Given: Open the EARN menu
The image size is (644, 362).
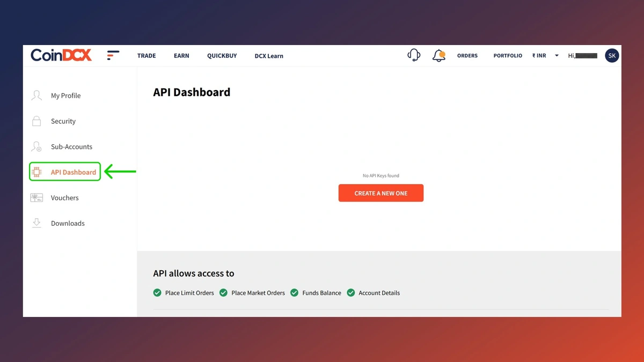Looking at the screenshot, I should [x=181, y=56].
